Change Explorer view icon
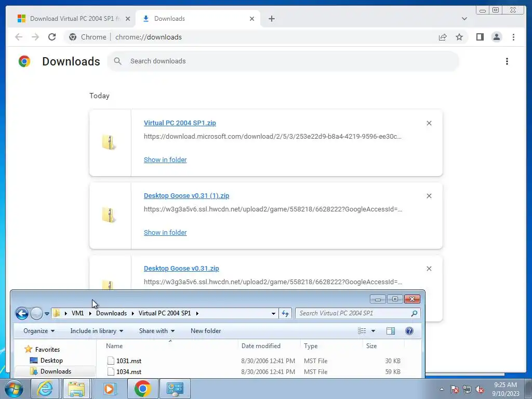 (x=362, y=331)
